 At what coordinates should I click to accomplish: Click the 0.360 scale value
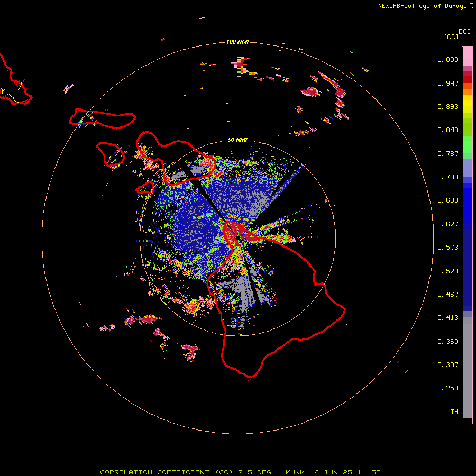click(448, 342)
